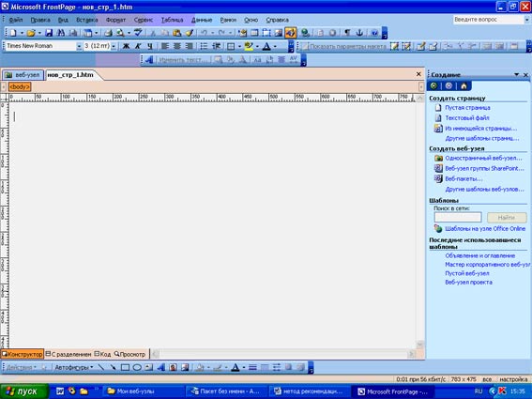Click the Print icon in the standard toolbar

(x=108, y=33)
